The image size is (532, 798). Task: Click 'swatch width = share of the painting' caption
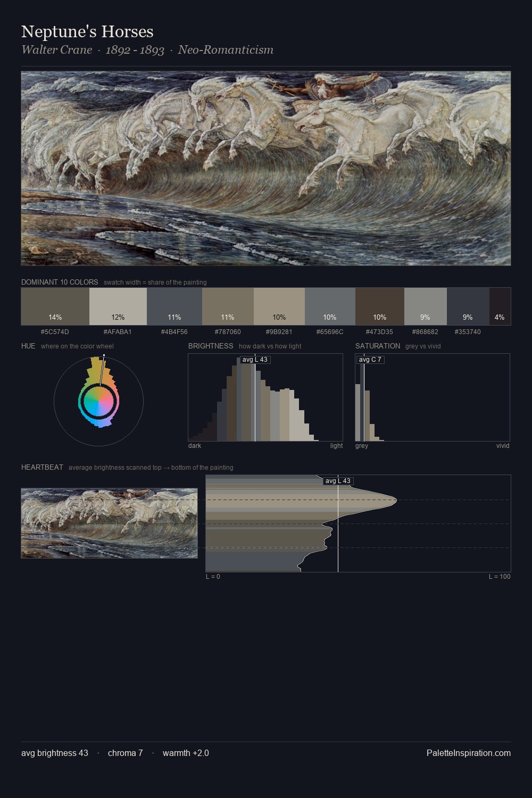155,282
